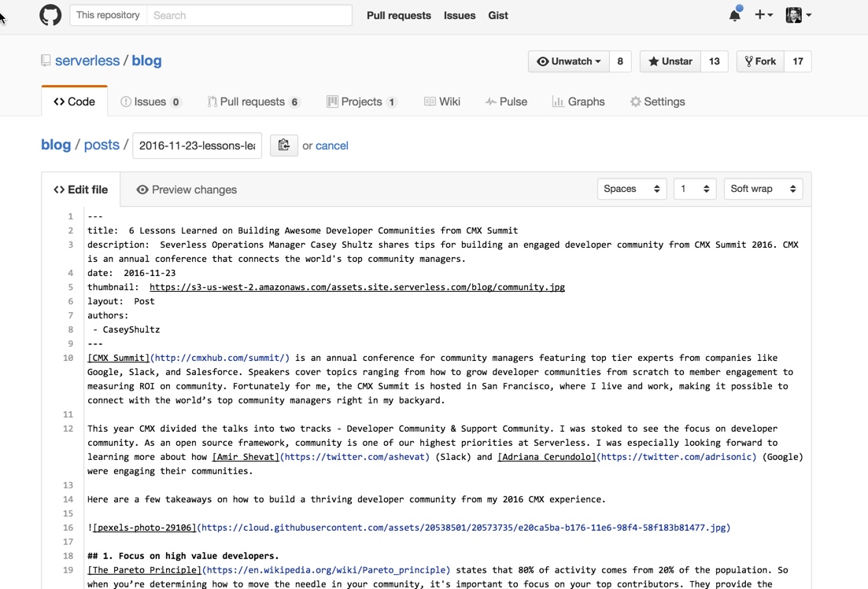Open the posts folder breadcrumb
The image size is (868, 589).
pyautogui.click(x=102, y=145)
